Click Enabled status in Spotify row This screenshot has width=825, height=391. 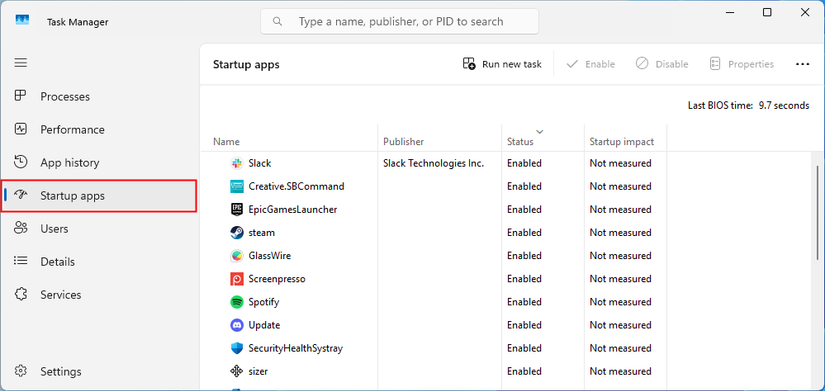[x=524, y=302]
